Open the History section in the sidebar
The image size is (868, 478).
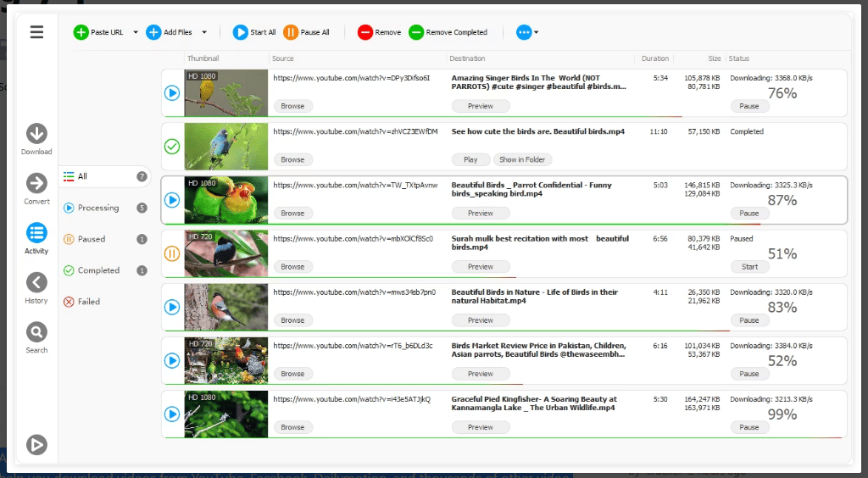[36, 288]
